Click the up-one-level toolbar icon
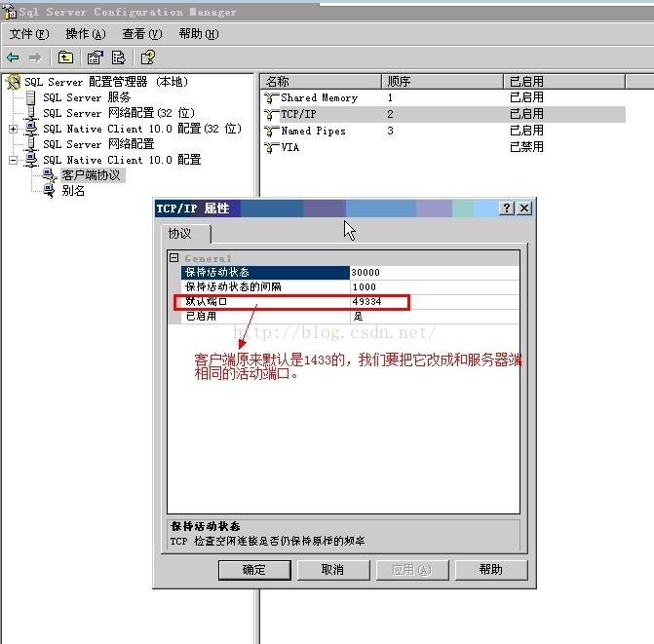This screenshot has width=654, height=644. (65, 57)
